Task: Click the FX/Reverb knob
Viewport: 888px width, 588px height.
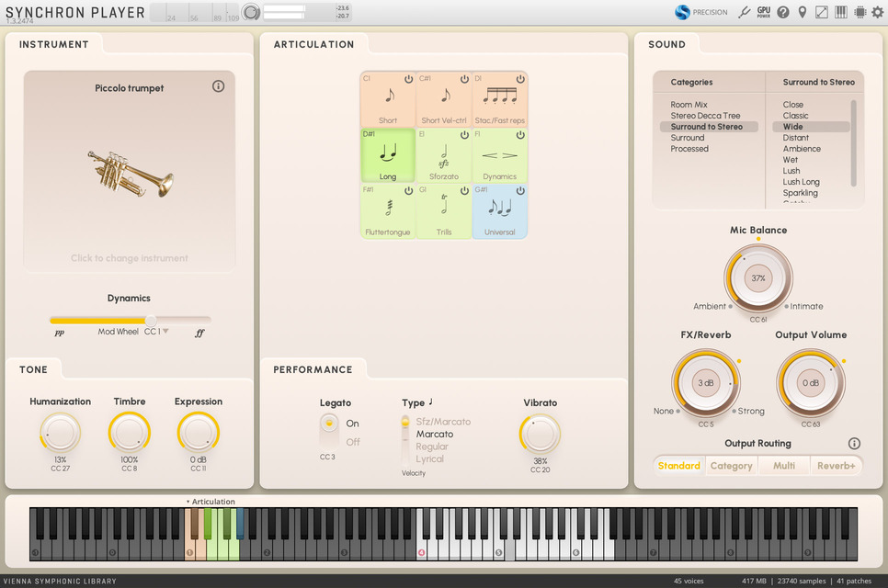Action: point(706,383)
